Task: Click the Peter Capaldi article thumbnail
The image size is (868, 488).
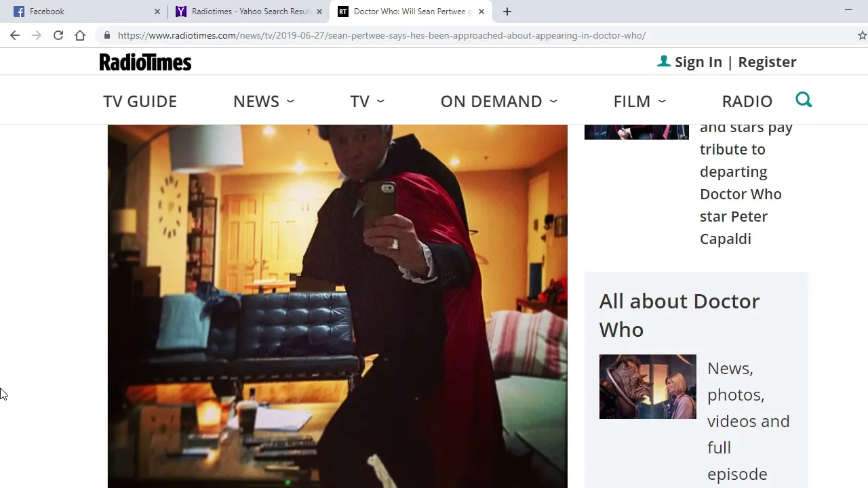Action: 636,131
